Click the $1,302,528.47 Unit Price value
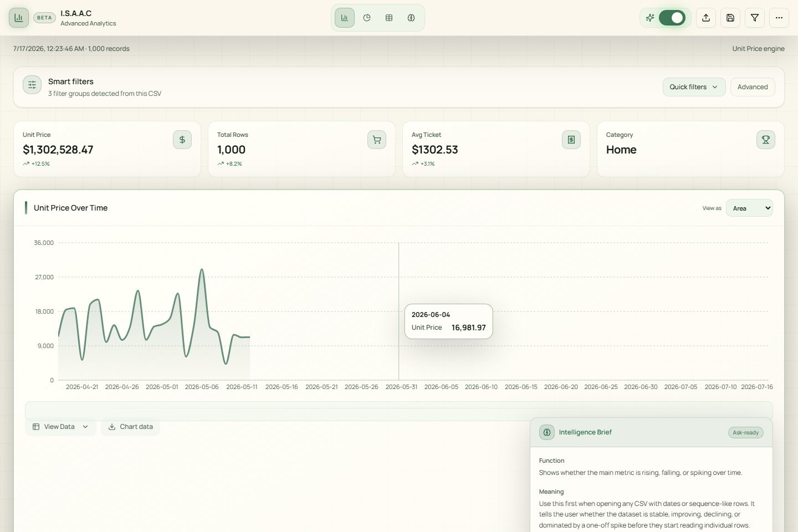Image resolution: width=798 pixels, height=532 pixels. coord(58,150)
